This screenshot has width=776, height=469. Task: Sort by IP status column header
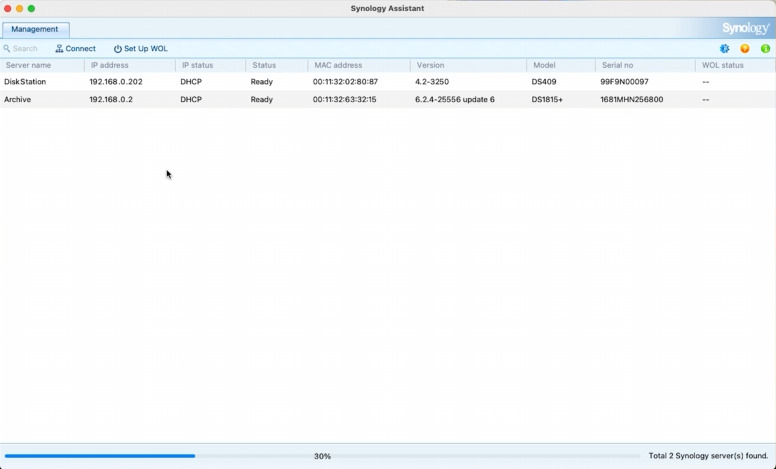click(x=210, y=65)
